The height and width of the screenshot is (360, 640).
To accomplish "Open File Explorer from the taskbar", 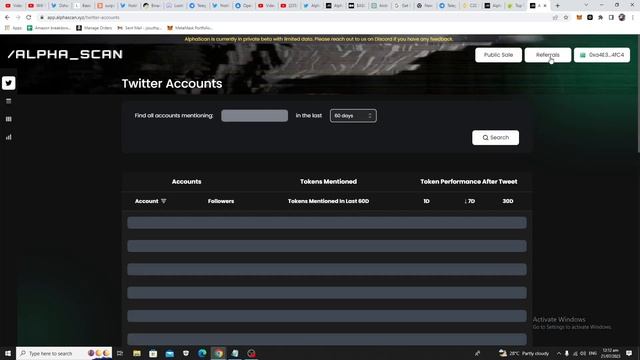I will coord(137,353).
